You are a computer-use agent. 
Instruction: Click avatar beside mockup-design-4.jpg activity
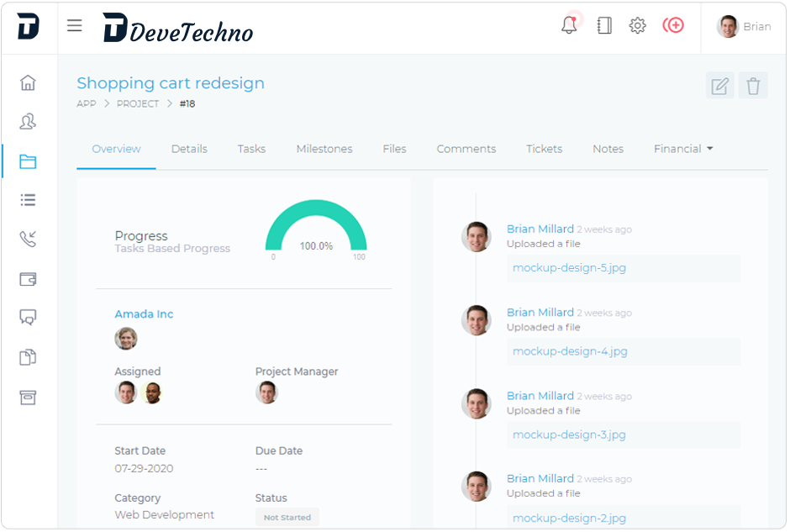click(x=477, y=320)
